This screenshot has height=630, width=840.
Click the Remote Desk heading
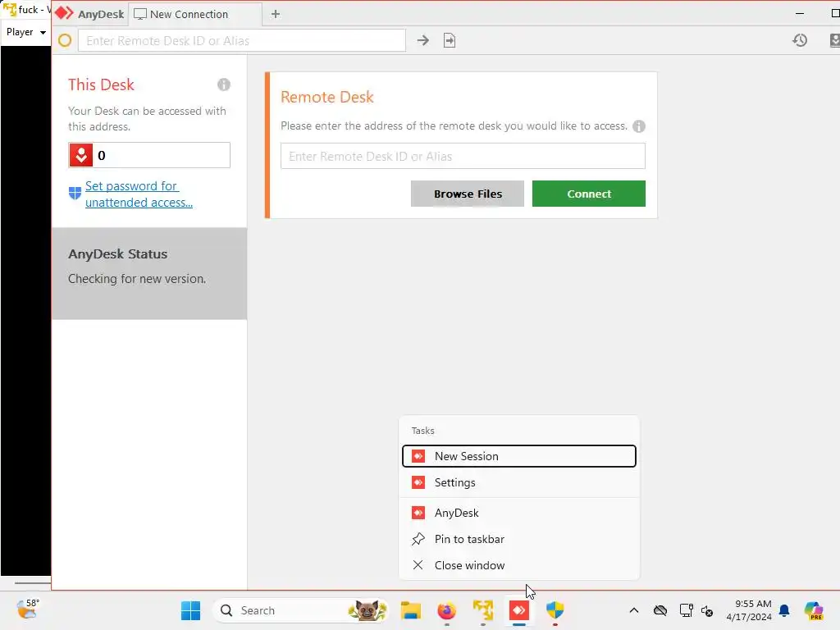point(326,97)
